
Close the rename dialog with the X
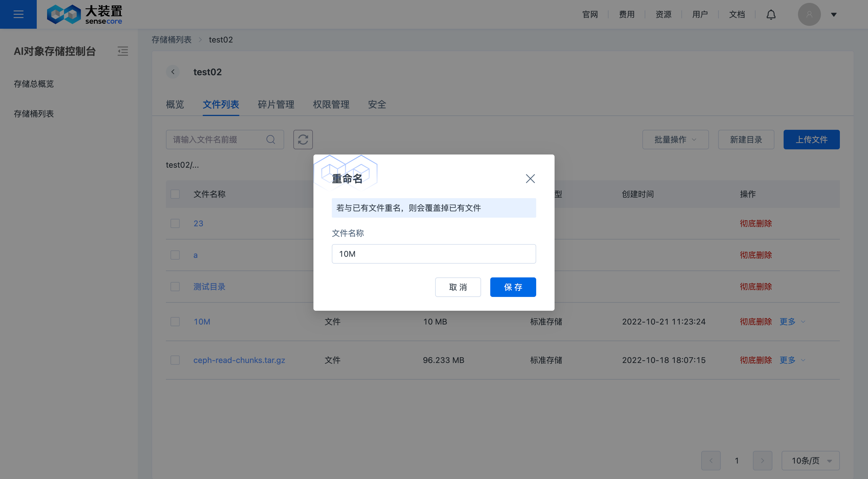click(x=530, y=179)
